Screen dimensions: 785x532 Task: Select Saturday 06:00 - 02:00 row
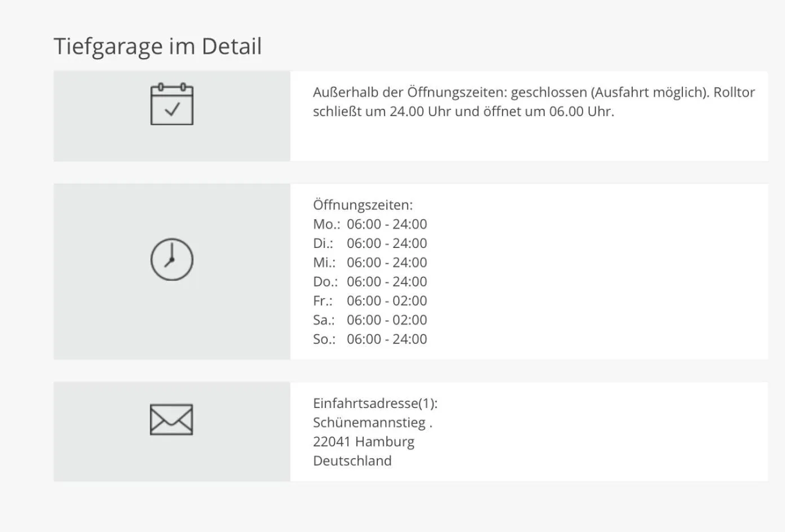click(x=370, y=320)
